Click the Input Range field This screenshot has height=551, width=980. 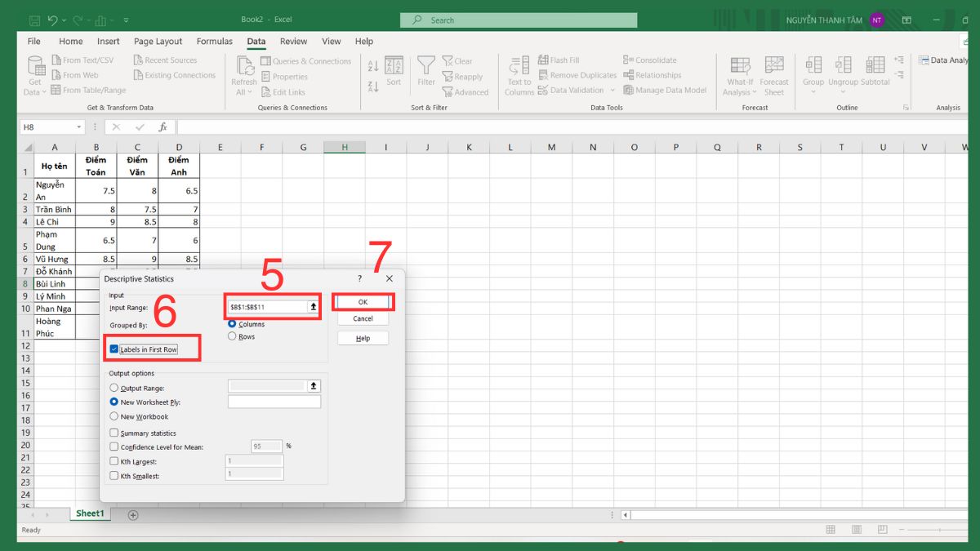267,307
